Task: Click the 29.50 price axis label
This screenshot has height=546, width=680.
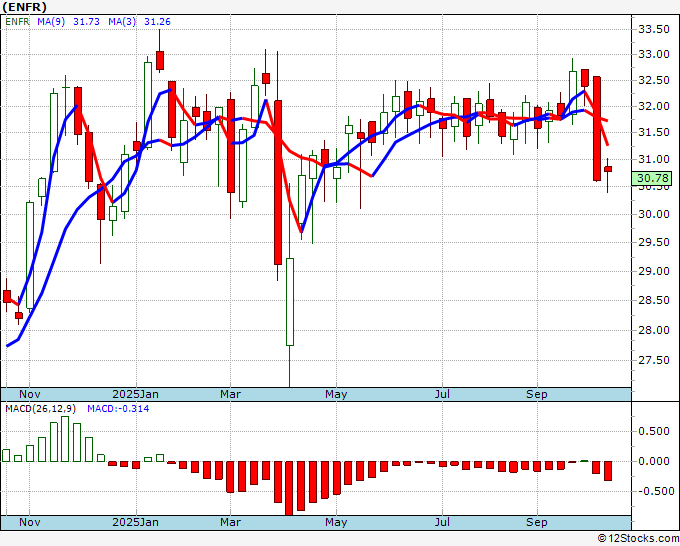Action: (654, 242)
